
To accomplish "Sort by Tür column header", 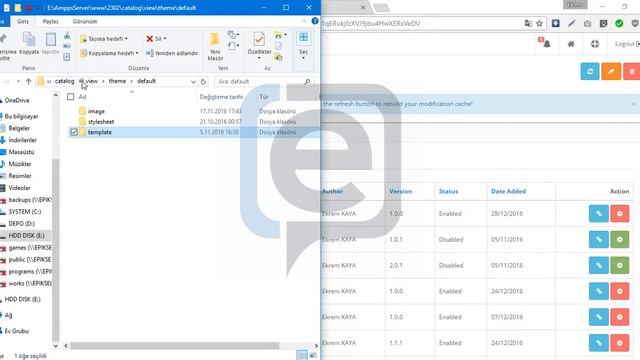I will [264, 97].
